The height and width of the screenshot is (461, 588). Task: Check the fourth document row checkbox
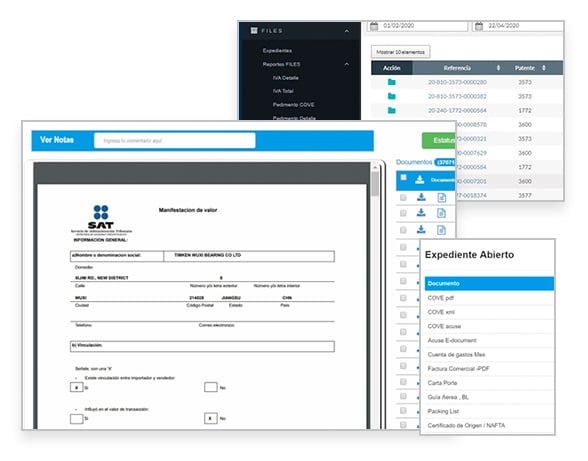(403, 247)
